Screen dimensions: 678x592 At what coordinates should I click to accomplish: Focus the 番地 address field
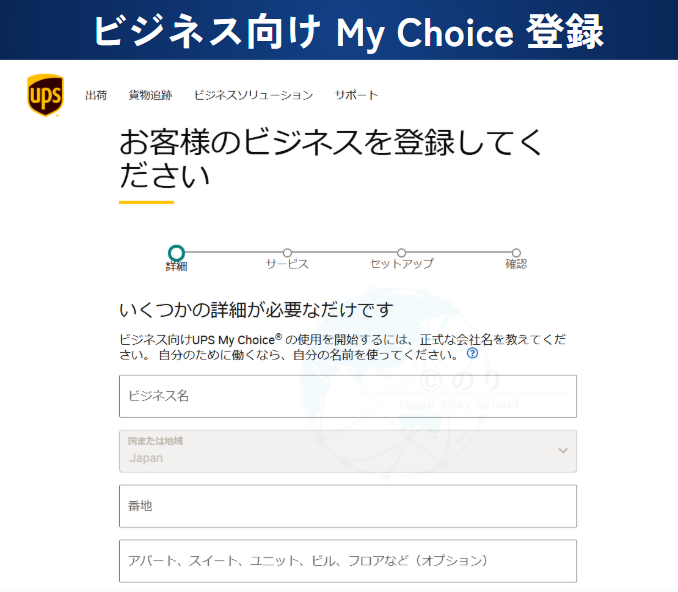[x=347, y=506]
